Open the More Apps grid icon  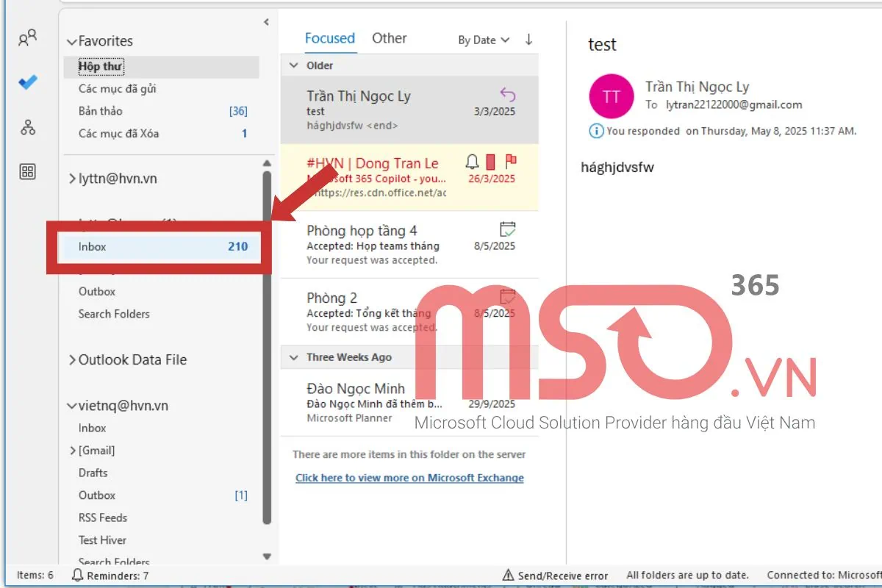(x=27, y=172)
